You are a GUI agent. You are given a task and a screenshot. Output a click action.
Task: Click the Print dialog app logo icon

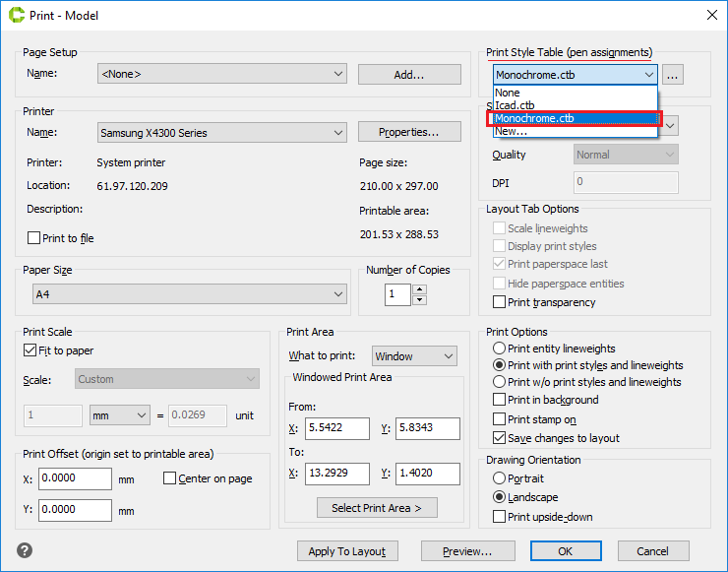tap(17, 15)
